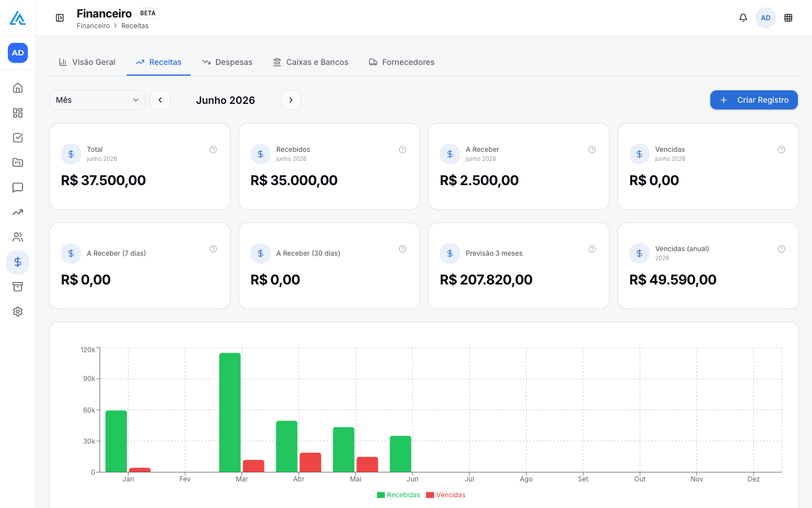Click help icon on Vencidas junho card
The image size is (812, 508).
pyautogui.click(x=782, y=150)
